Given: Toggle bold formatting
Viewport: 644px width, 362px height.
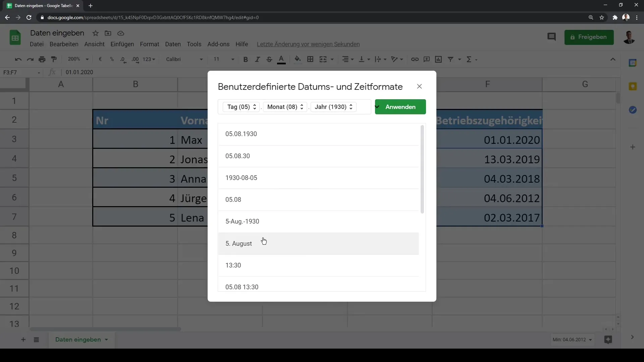Looking at the screenshot, I should [x=246, y=59].
